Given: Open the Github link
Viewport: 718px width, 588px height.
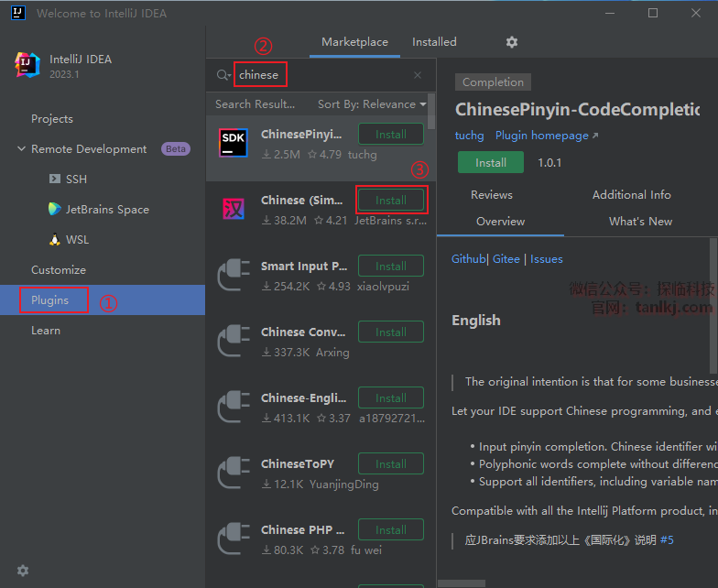Looking at the screenshot, I should [468, 258].
